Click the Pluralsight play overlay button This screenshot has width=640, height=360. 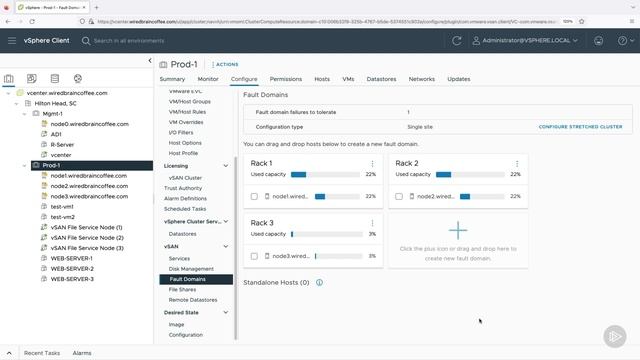point(615,336)
